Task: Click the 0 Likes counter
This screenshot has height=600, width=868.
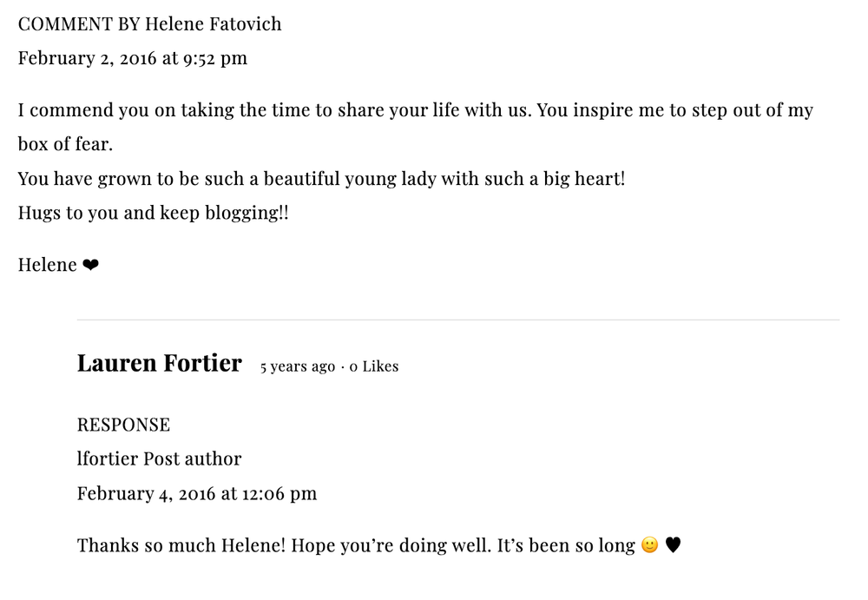Action: [373, 366]
